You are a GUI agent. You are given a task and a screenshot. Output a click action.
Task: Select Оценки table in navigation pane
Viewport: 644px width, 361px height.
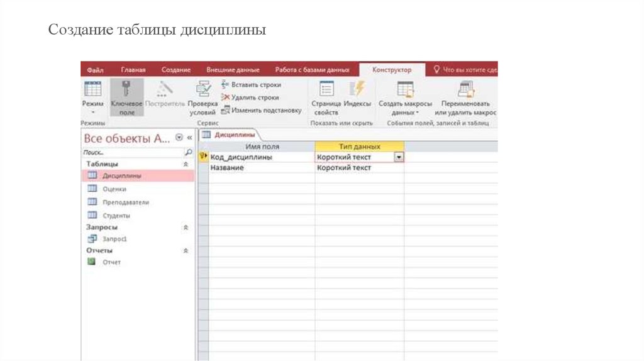(138, 189)
